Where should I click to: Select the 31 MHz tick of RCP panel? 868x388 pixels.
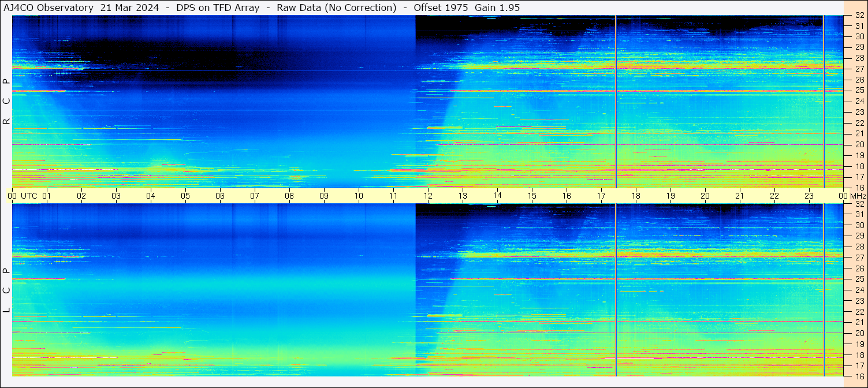tap(859, 26)
